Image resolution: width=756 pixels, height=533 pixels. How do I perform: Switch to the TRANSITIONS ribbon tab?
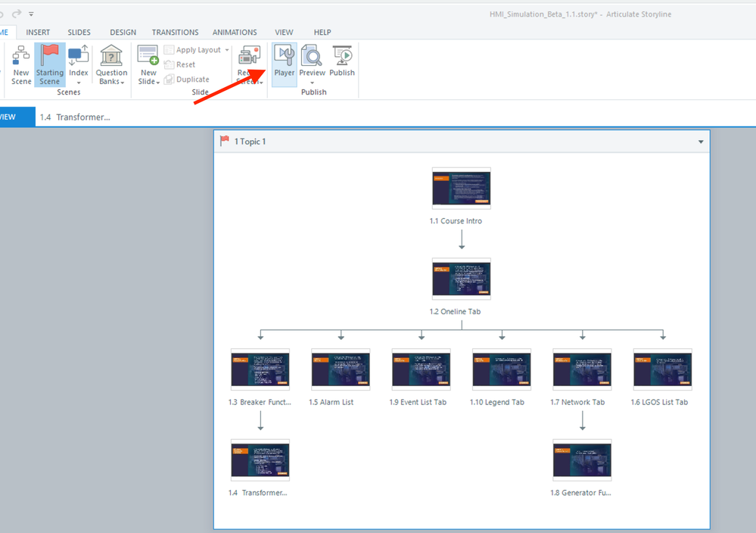[x=175, y=33]
